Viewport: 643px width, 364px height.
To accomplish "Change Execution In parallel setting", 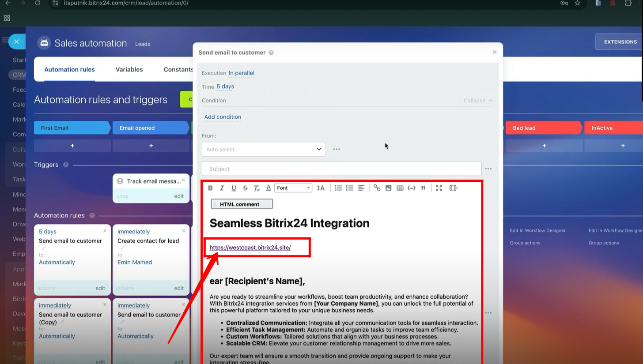I will (241, 73).
